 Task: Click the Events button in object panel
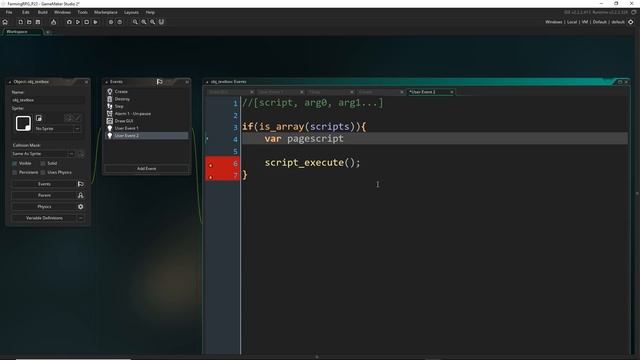coord(44,184)
